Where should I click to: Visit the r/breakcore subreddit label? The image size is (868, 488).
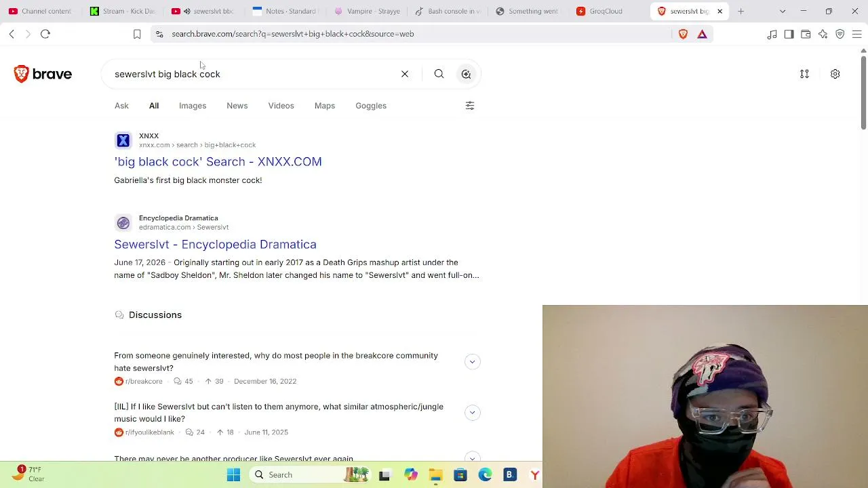click(x=144, y=382)
